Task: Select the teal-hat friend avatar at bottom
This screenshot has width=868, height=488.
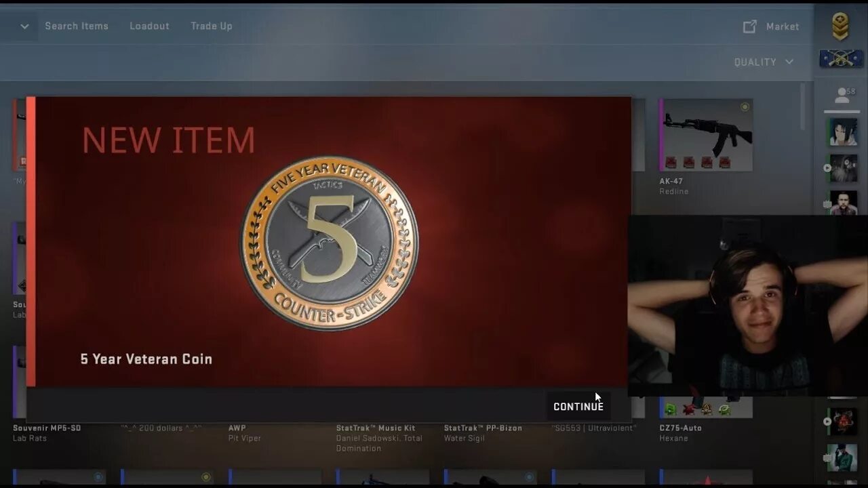Action: pyautogui.click(x=843, y=458)
